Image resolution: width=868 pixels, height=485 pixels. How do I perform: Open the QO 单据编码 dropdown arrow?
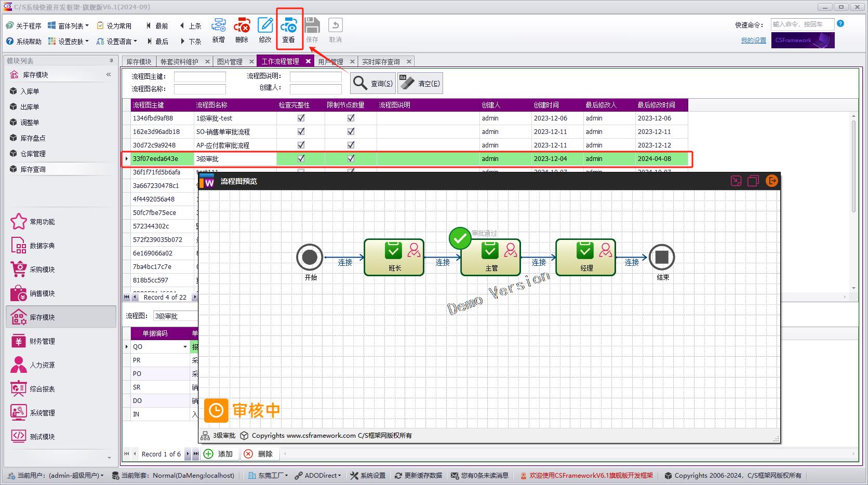185,347
